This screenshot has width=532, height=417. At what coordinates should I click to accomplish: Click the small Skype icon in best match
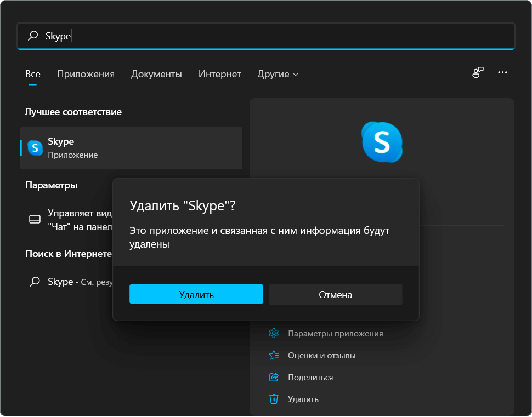point(35,148)
